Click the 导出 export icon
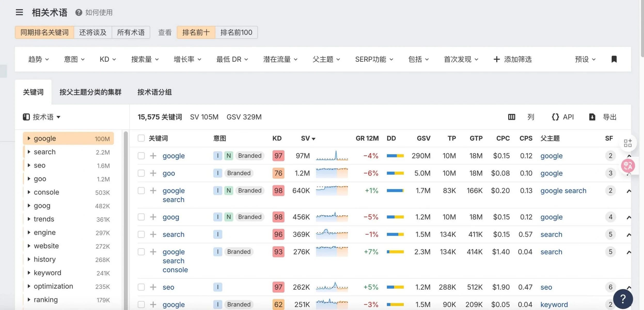This screenshot has height=310, width=644. pyautogui.click(x=592, y=117)
